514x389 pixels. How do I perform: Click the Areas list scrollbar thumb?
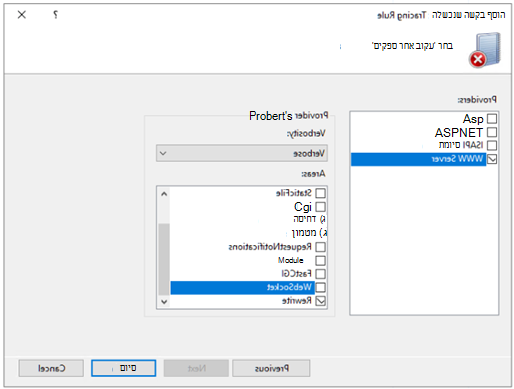(164, 259)
